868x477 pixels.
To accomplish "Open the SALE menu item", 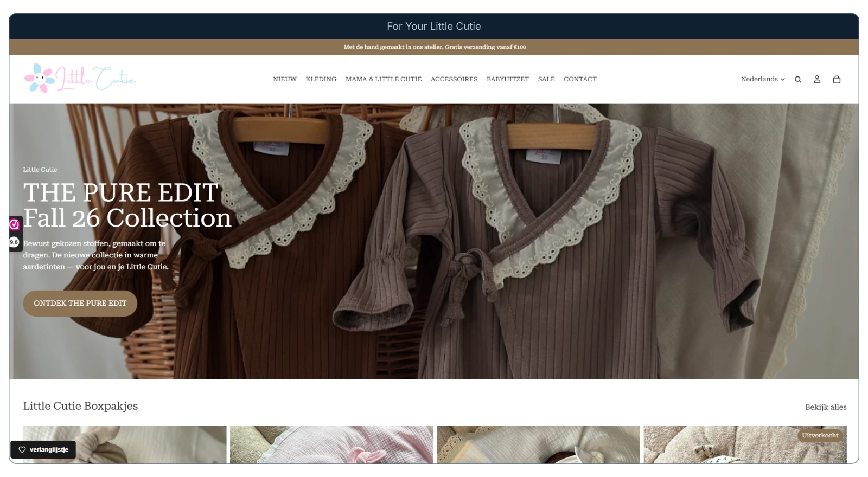I will click(546, 79).
